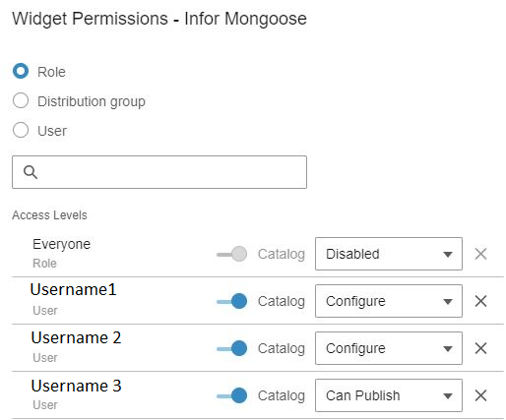Click the Everyone role name

click(61, 244)
